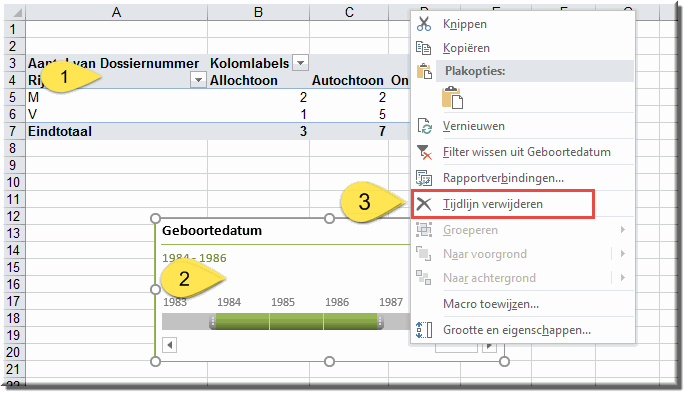Open the Kolomlabels filter dropdown
The image size is (687, 395).
tap(301, 63)
